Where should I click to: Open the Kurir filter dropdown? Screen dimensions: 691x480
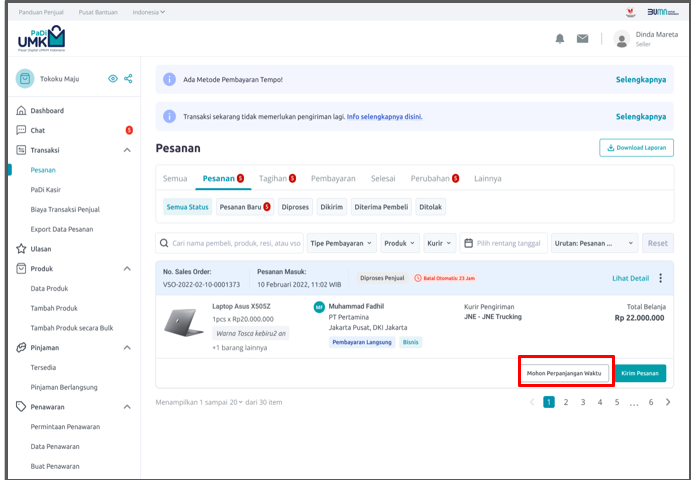(438, 243)
